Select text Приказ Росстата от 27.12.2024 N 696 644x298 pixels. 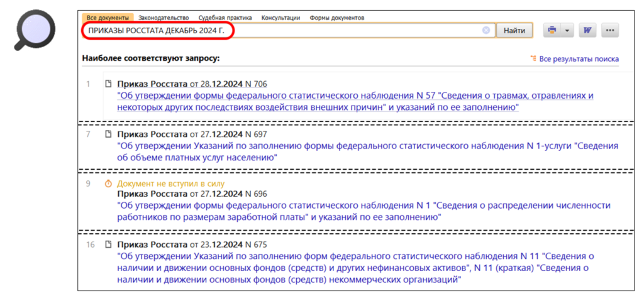[x=192, y=194]
